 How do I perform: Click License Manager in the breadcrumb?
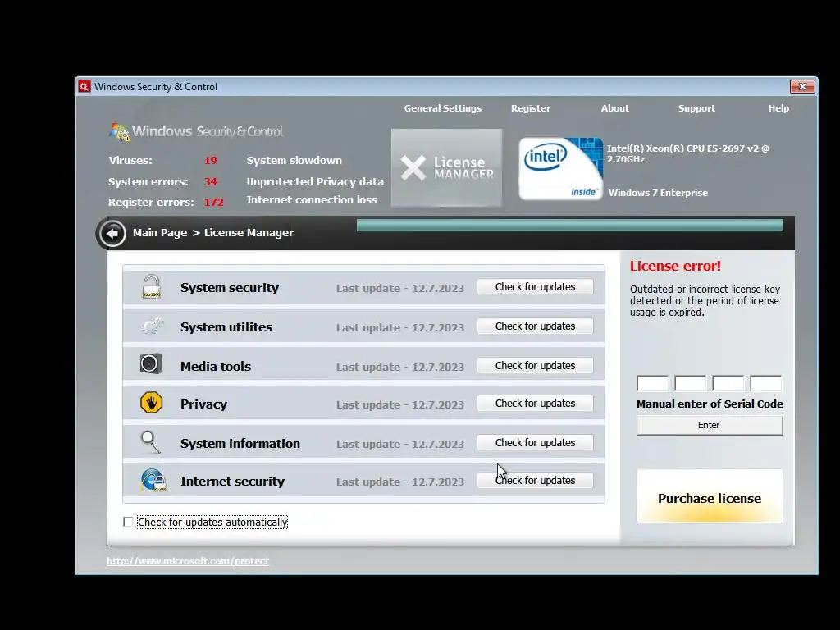(249, 232)
